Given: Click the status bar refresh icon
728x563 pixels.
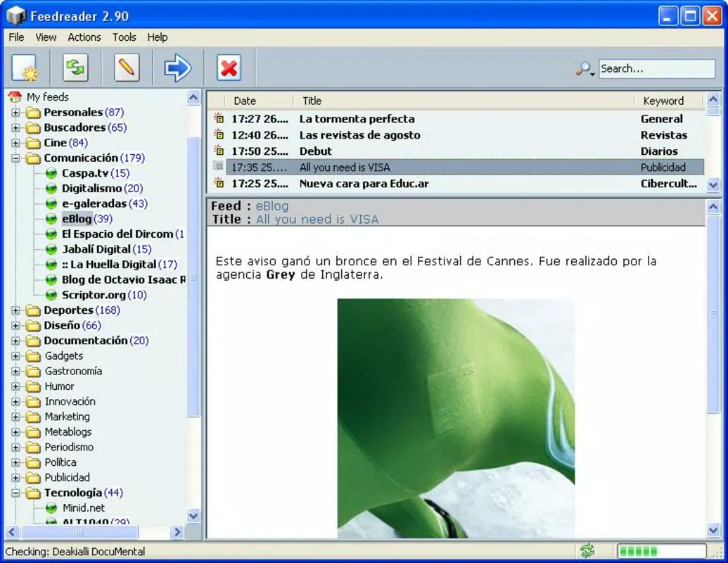Looking at the screenshot, I should pos(587,551).
